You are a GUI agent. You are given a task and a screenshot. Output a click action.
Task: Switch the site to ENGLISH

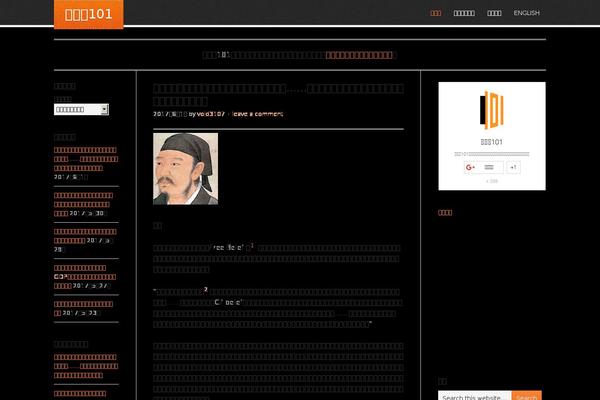[x=527, y=13]
